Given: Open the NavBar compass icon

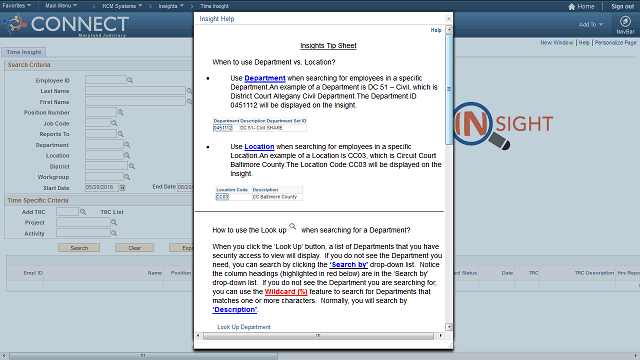Looking at the screenshot, I should point(625,21).
